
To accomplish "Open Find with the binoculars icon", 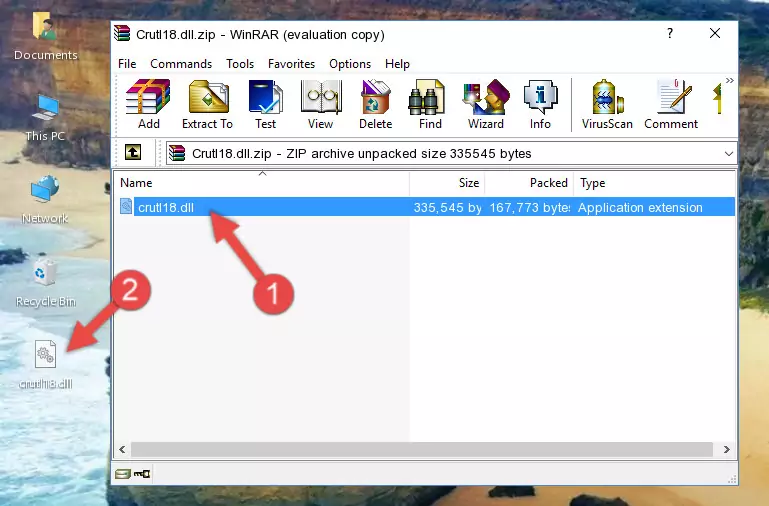I will (x=430, y=104).
